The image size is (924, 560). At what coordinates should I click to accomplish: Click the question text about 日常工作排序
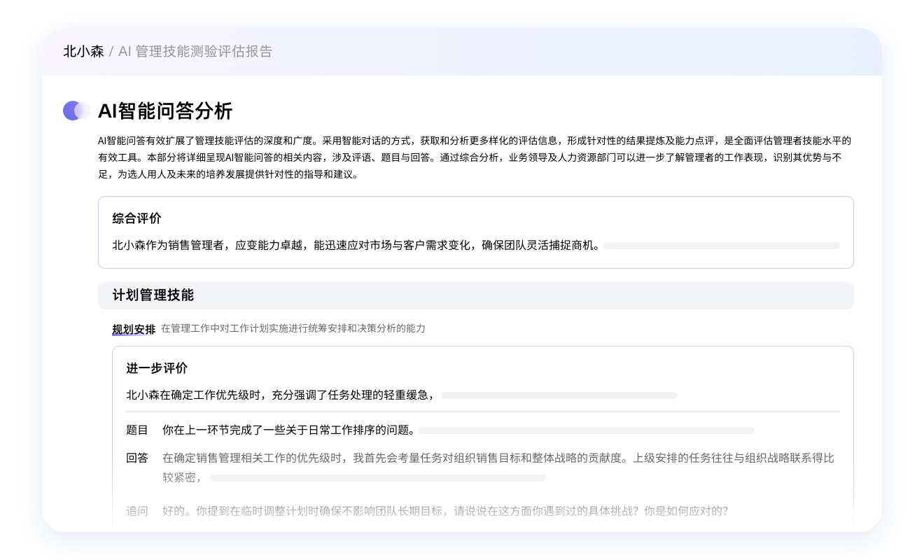click(x=288, y=430)
